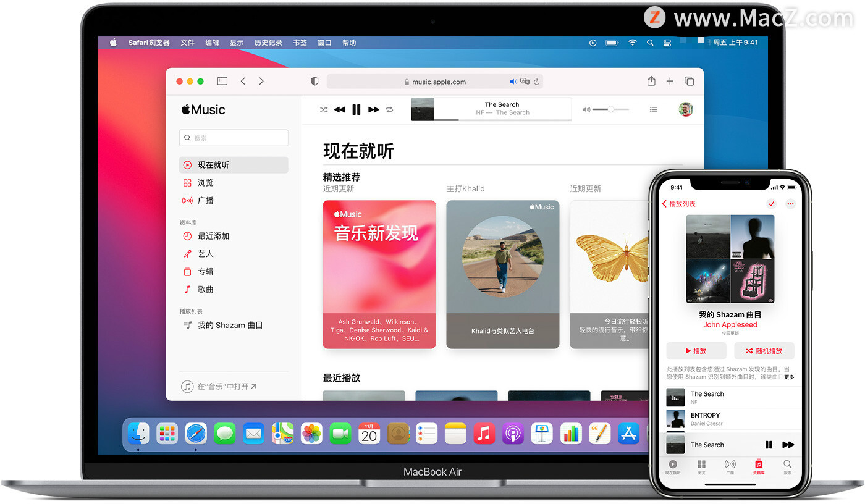Skip to next track in web player
This screenshot has height=504, width=865.
click(373, 110)
